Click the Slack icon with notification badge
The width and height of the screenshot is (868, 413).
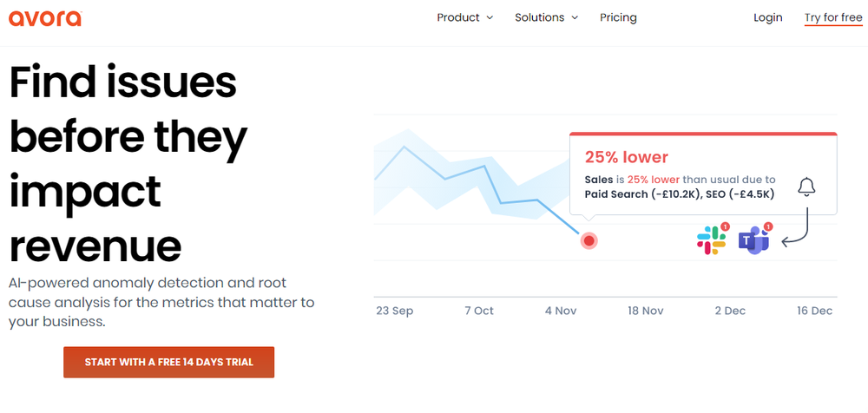tap(713, 239)
